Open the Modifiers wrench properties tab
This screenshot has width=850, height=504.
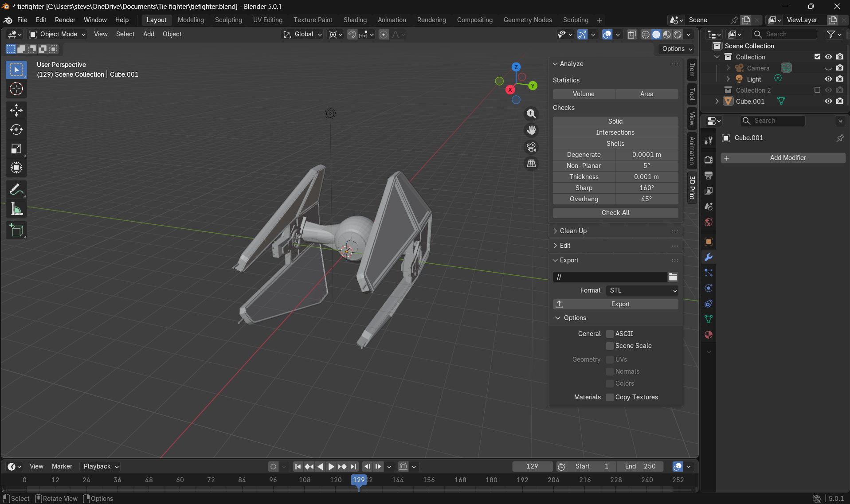click(709, 257)
